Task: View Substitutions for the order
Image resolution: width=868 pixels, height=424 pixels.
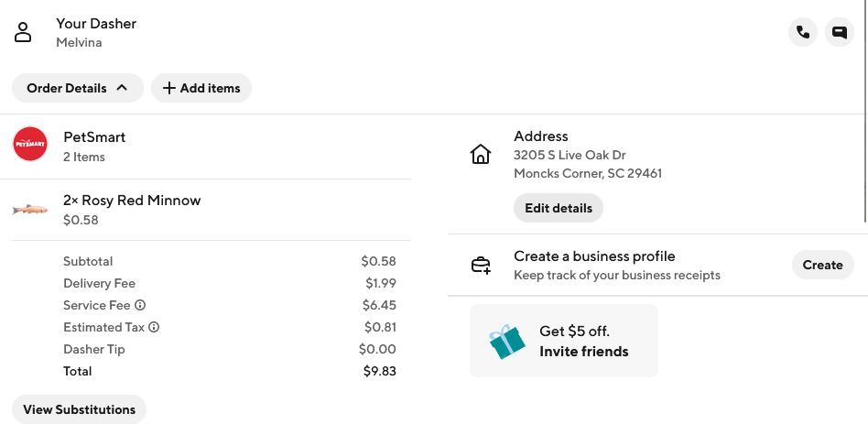Action: pos(79,409)
